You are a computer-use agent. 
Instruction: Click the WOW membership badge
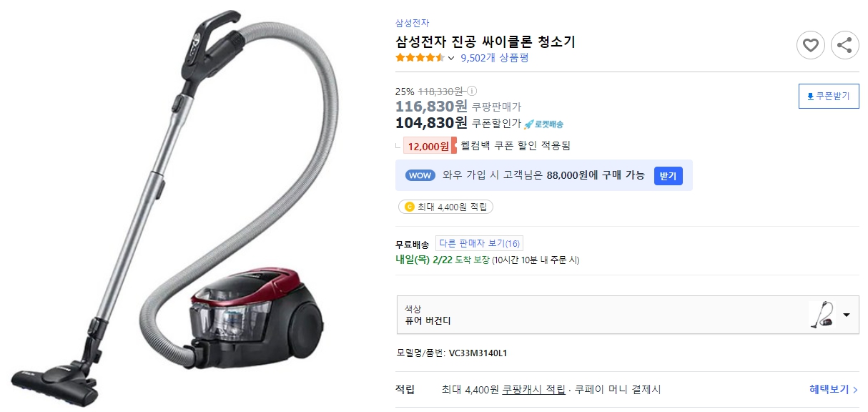pos(420,175)
